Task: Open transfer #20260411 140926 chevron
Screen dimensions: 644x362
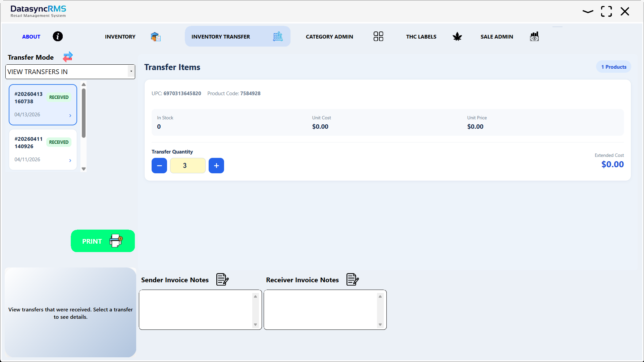Action: [x=70, y=160]
